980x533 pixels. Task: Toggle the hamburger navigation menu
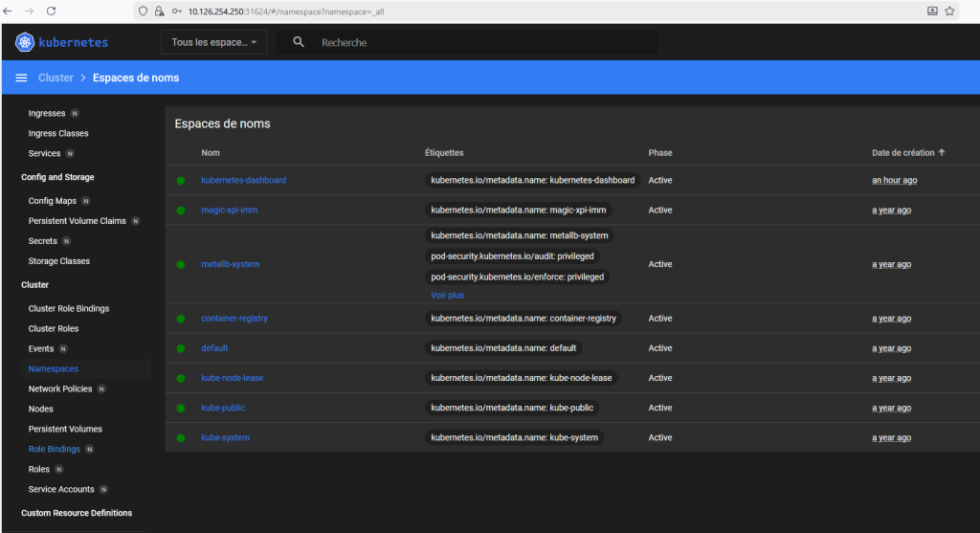click(x=21, y=78)
